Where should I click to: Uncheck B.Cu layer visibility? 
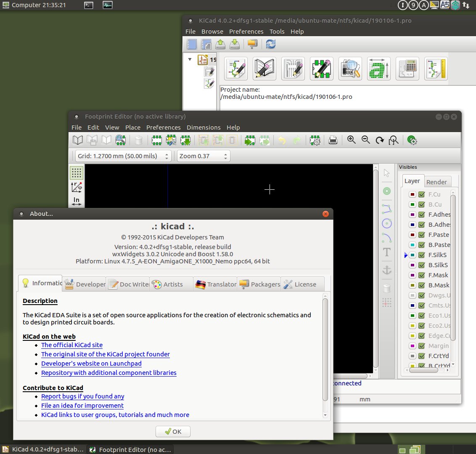(x=422, y=204)
